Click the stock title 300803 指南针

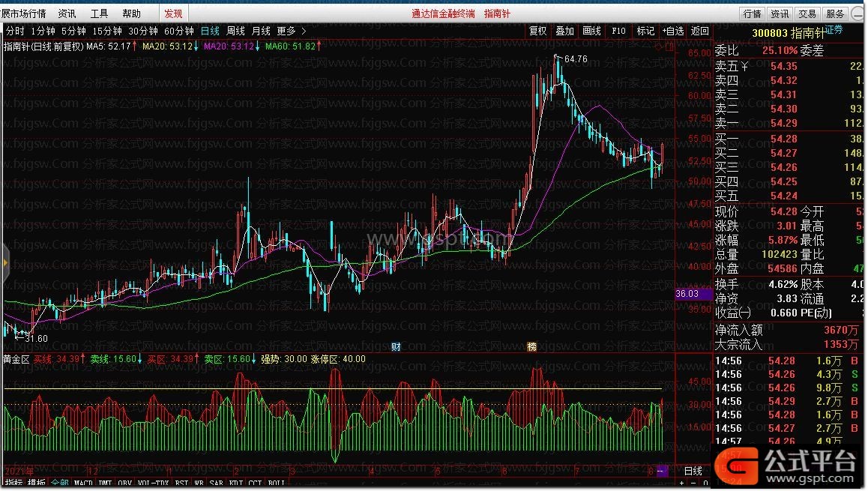point(789,33)
